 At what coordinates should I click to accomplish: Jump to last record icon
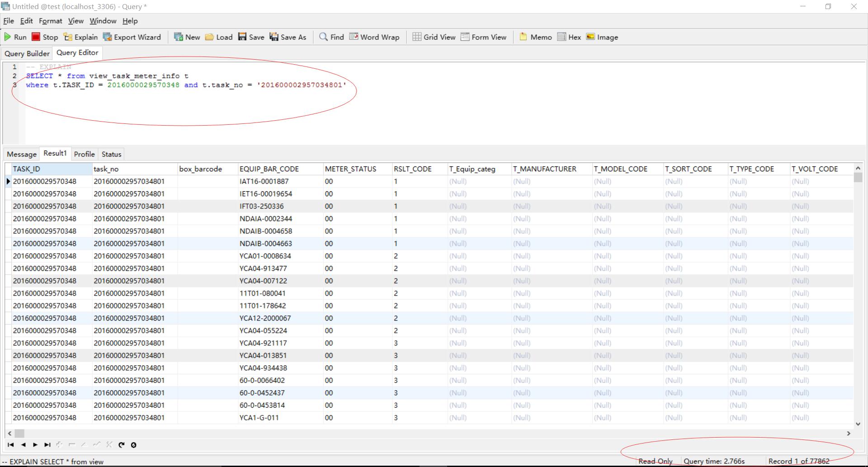[x=47, y=445]
